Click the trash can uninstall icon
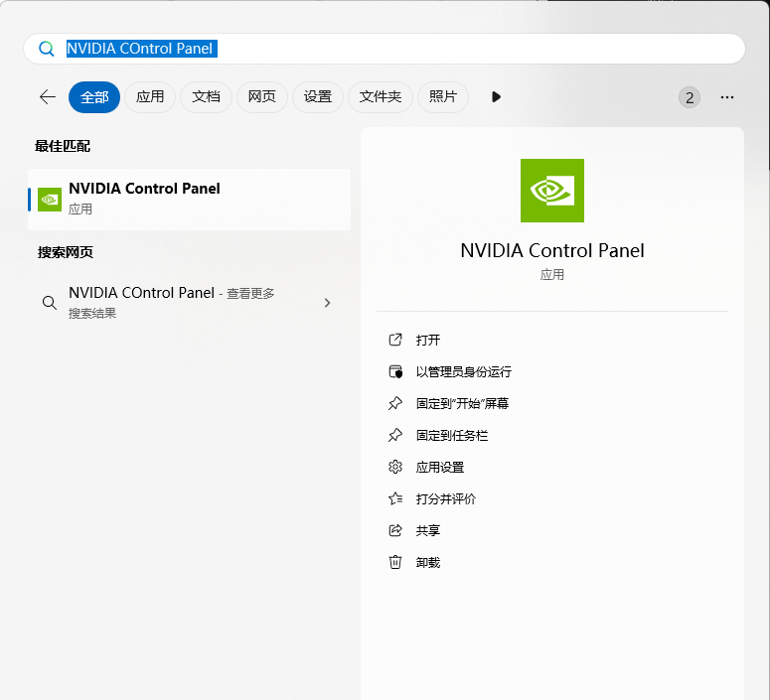The width and height of the screenshot is (770, 700). click(395, 562)
